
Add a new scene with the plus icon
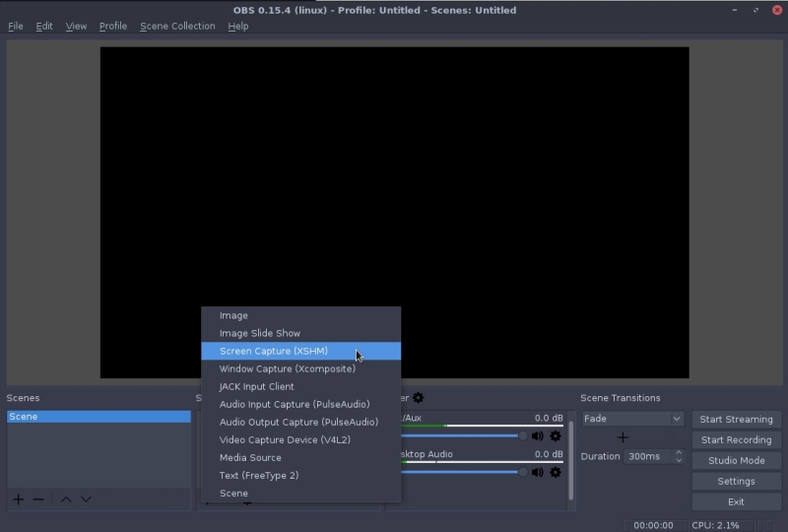[19, 499]
